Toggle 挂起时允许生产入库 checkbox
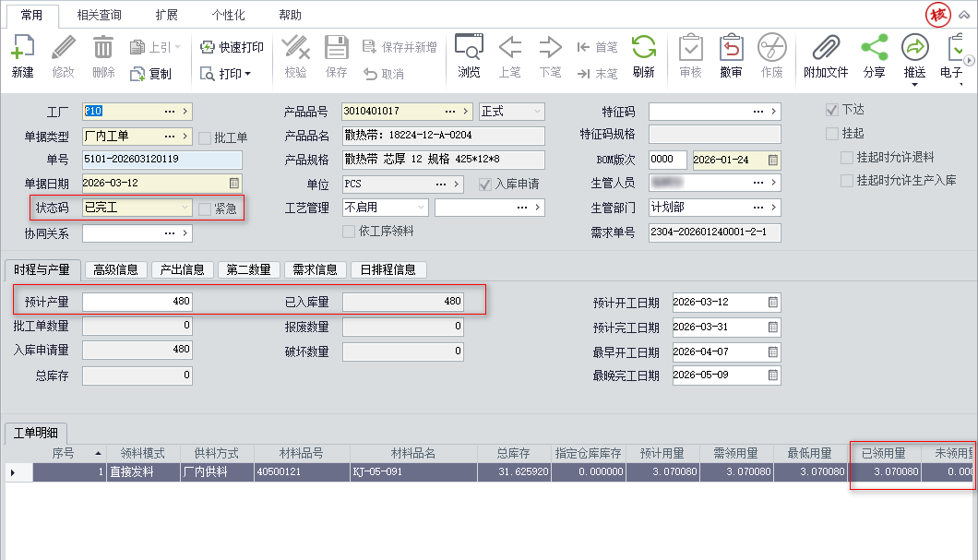The image size is (978, 560). [x=846, y=181]
